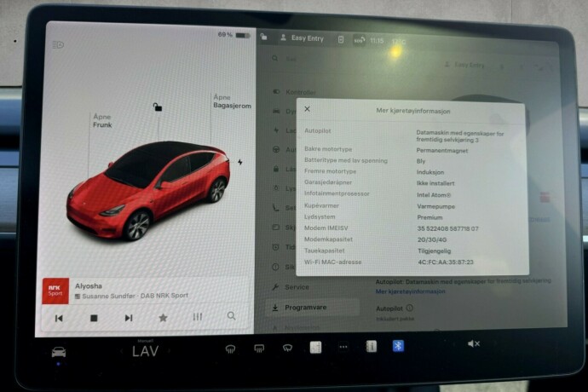588x392 pixels.
Task: Open the Bagasjerom trunk
Action: (x=232, y=101)
